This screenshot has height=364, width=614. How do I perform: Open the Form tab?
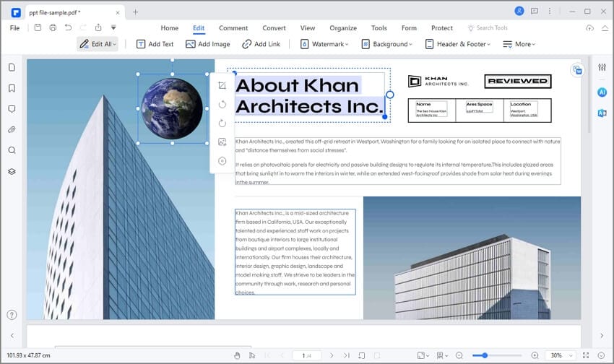click(x=409, y=27)
